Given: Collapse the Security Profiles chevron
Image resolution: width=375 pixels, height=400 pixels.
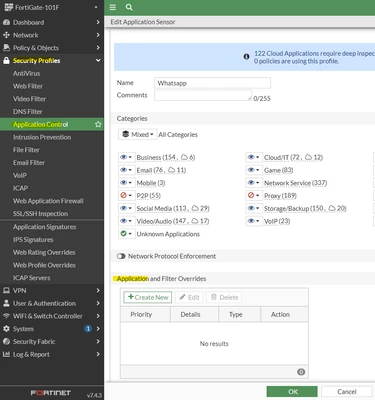Looking at the screenshot, I should click(x=98, y=61).
